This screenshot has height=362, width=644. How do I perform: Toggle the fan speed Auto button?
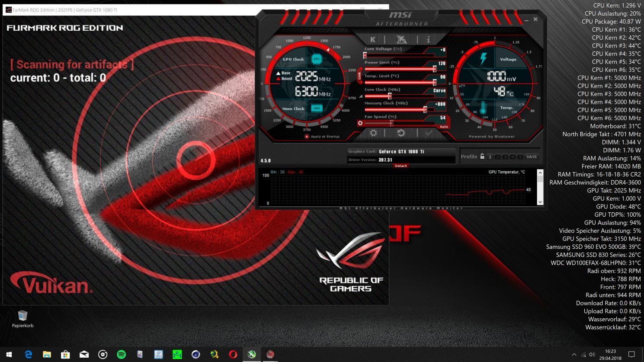point(444,127)
